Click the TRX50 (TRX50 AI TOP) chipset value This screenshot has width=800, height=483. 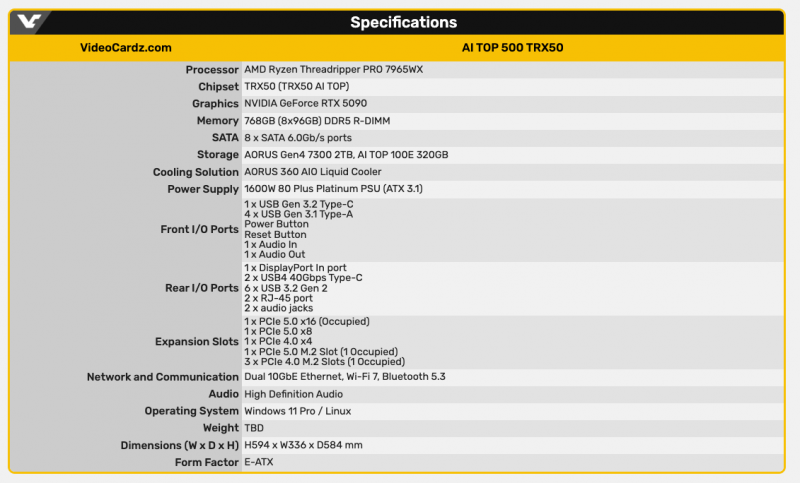click(296, 87)
